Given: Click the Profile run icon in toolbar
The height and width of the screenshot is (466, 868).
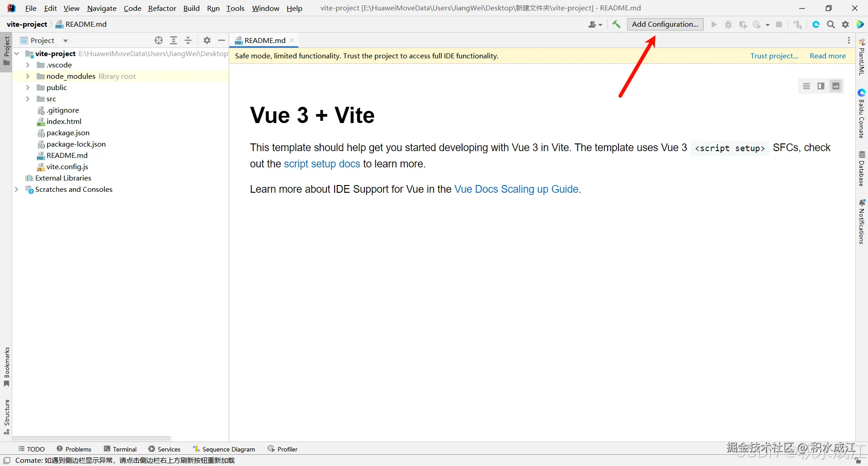Looking at the screenshot, I should (757, 24).
